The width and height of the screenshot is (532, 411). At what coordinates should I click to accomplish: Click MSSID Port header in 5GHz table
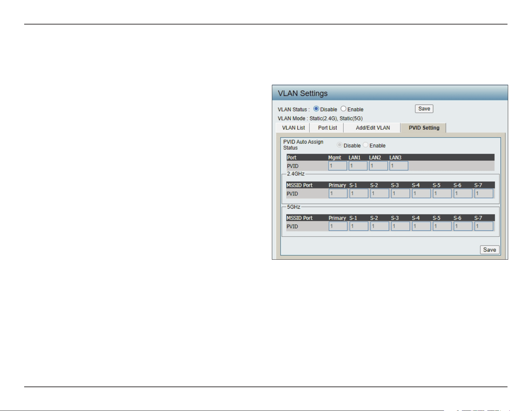coord(299,218)
